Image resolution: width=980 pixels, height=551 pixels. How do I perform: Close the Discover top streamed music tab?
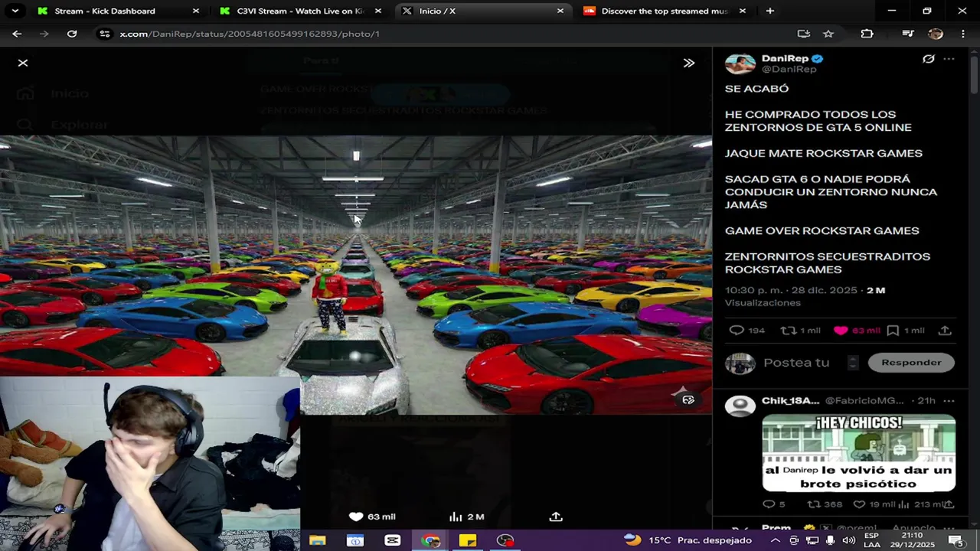743,11
